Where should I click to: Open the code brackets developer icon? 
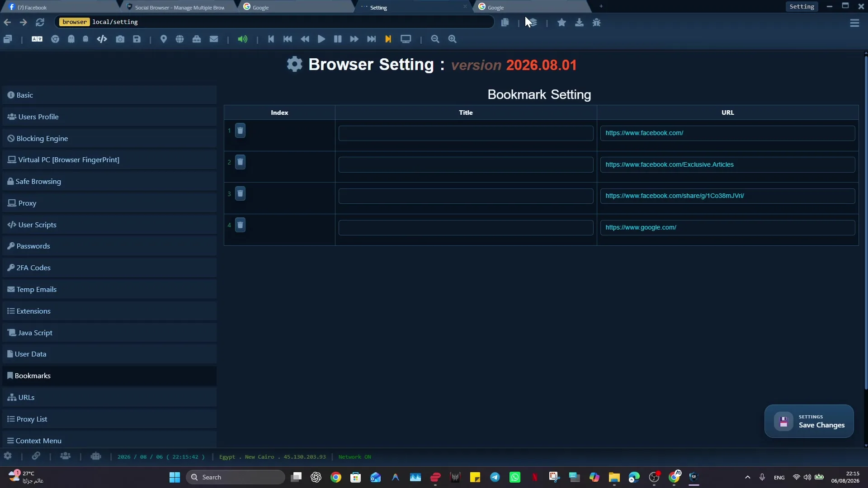(x=102, y=39)
